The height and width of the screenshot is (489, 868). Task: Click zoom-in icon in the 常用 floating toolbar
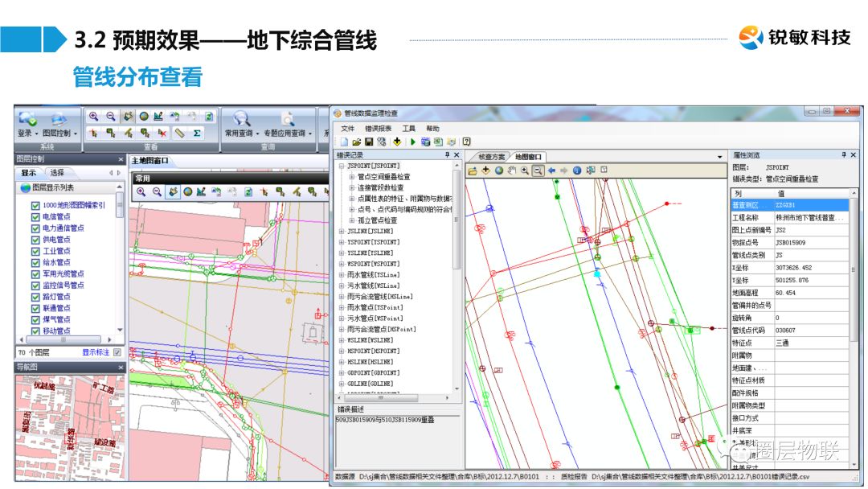tap(141, 192)
